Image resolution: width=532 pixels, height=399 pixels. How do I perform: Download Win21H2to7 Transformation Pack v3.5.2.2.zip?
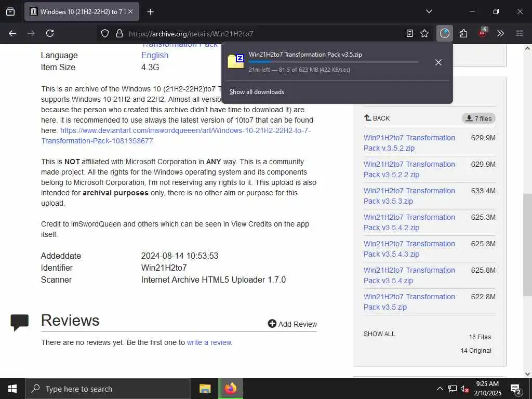tap(409, 169)
